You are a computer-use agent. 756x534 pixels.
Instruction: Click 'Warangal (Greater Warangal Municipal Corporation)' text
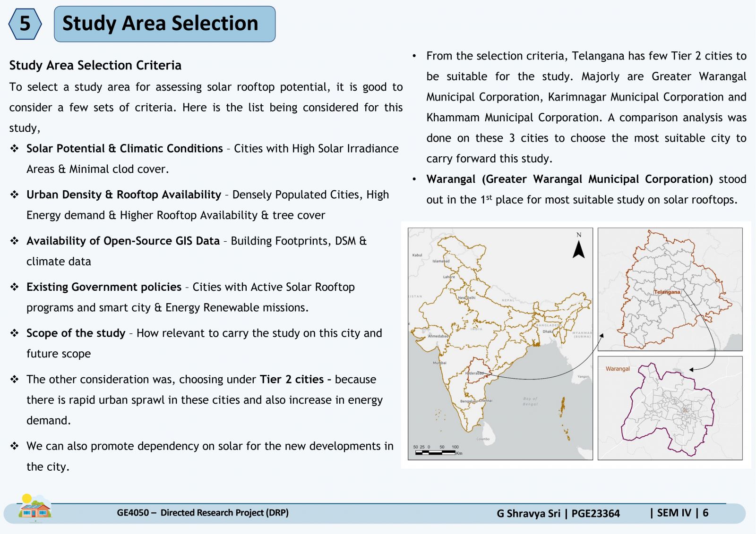point(569,179)
